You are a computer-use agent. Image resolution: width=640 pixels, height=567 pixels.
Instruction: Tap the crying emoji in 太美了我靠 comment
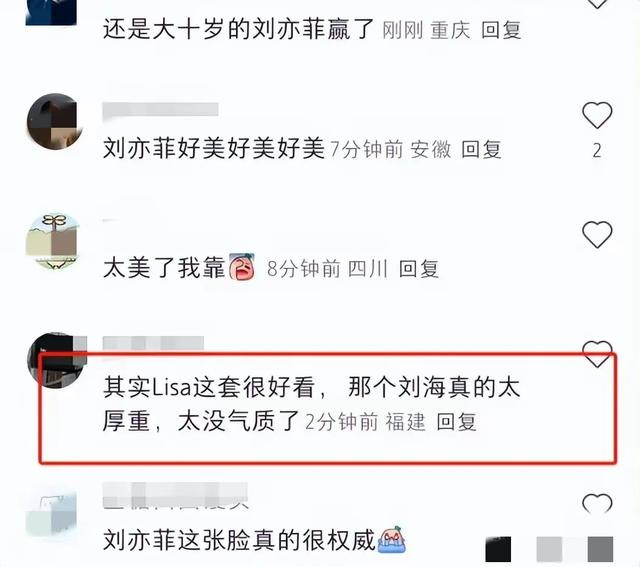click(x=242, y=267)
